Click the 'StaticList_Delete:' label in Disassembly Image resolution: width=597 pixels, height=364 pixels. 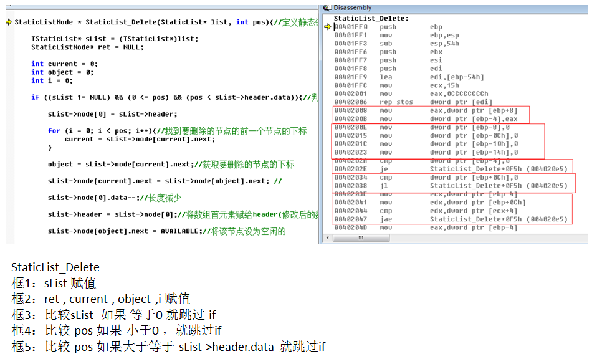(x=371, y=18)
